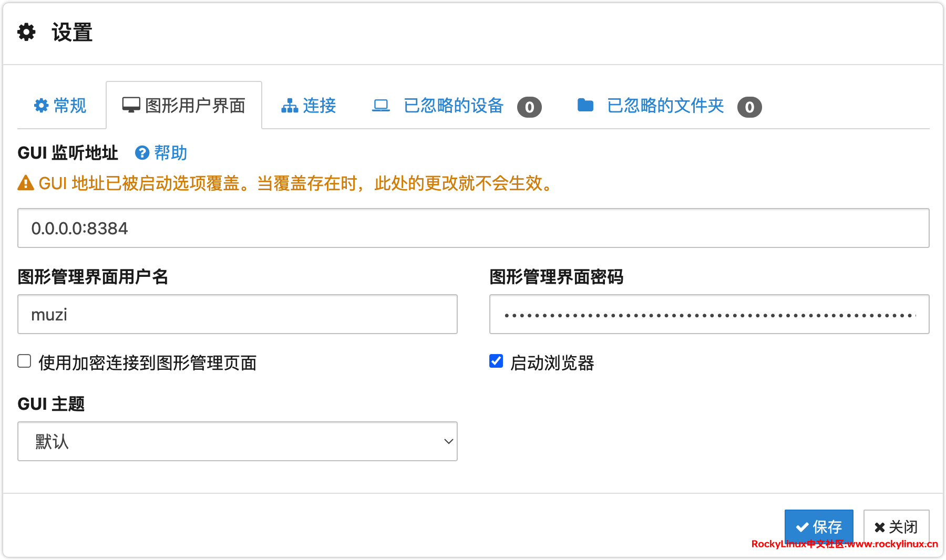Click the laptop icon for 已忽略的设备
The image size is (946, 560).
[x=381, y=106]
